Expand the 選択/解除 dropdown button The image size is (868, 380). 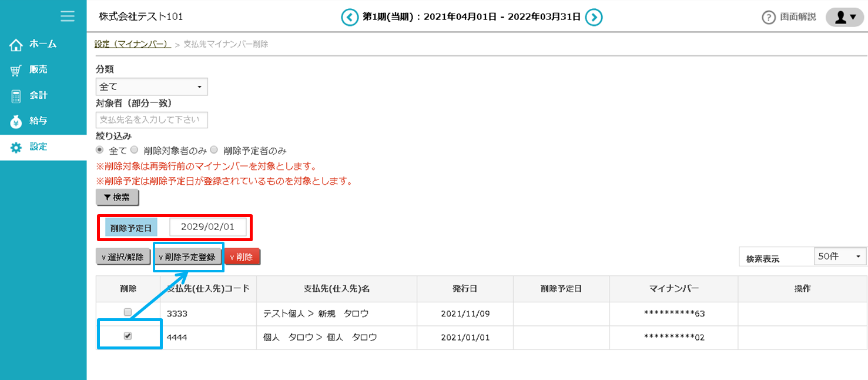click(x=122, y=256)
